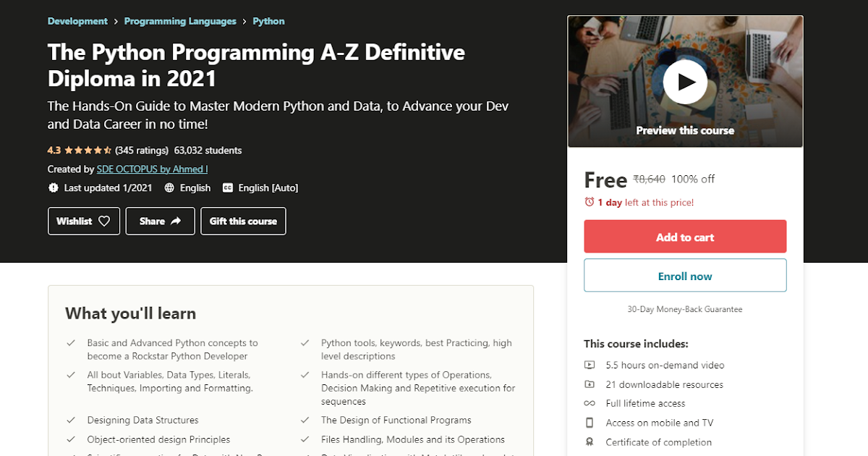
Task: Click the CC English [Auto] captions icon
Action: (x=228, y=187)
